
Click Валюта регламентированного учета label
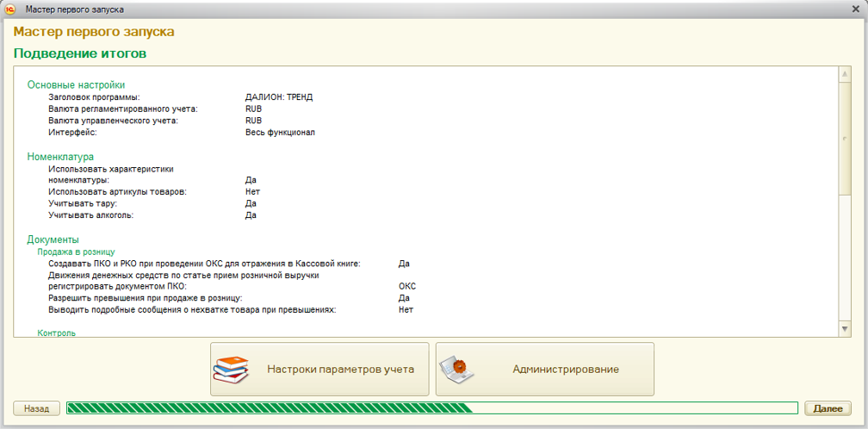123,109
